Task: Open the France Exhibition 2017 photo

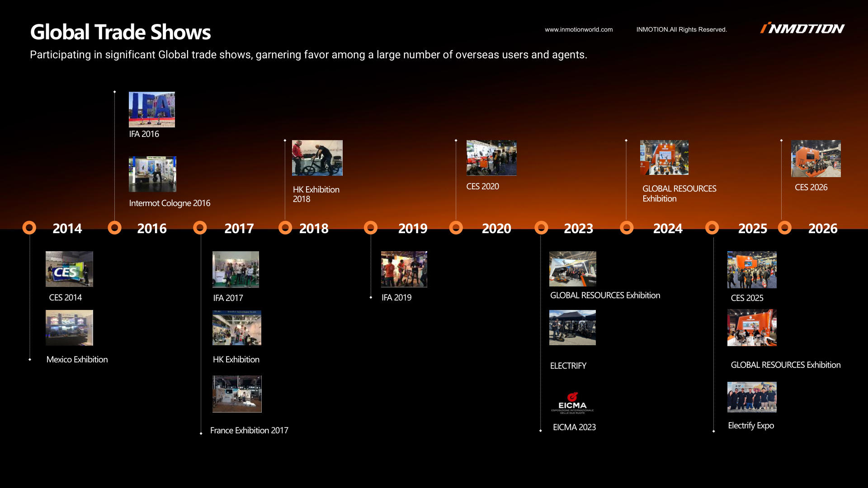Action: point(237,394)
